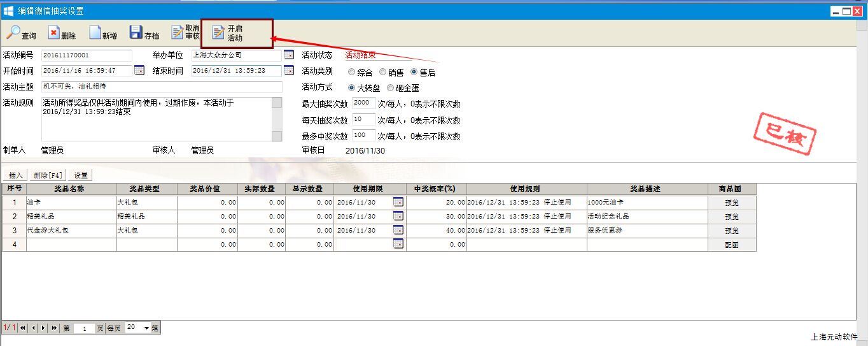Click the 奖品名称 column header
868x346 pixels.
(x=71, y=189)
